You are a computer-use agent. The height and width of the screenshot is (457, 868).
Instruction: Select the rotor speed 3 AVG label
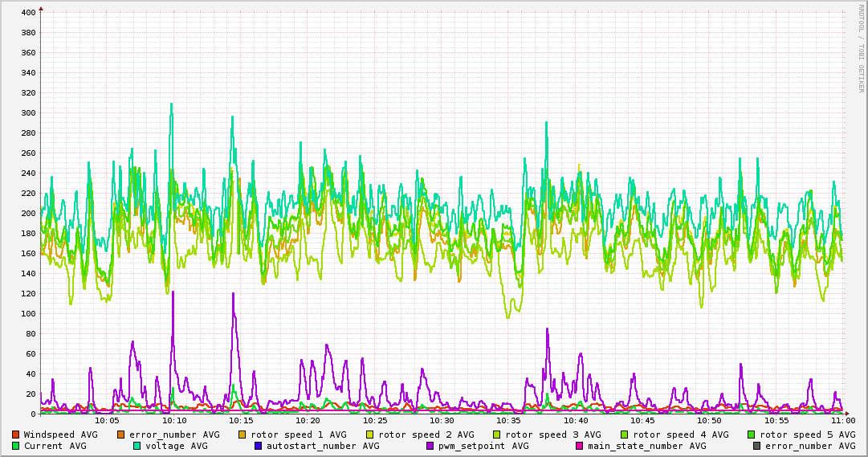(553, 435)
